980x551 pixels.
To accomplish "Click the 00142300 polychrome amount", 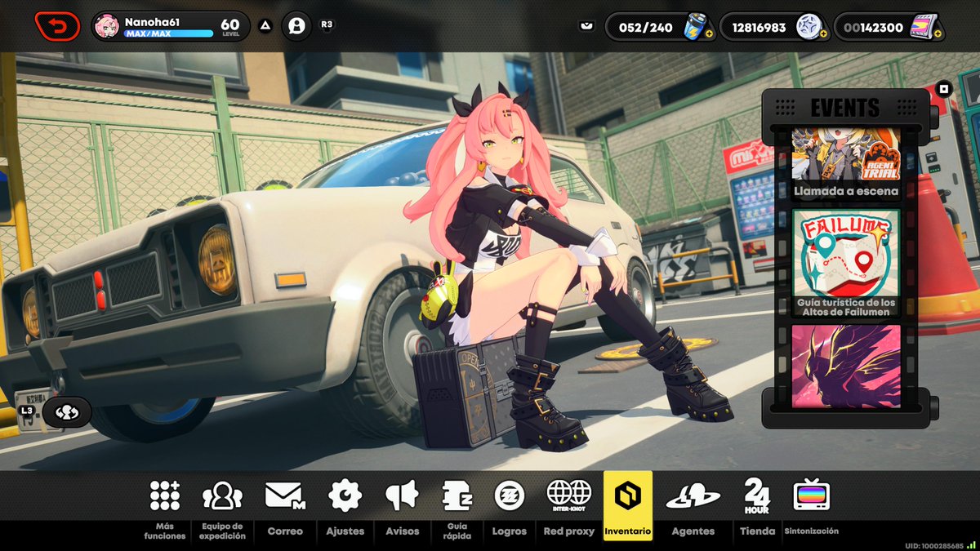I will click(x=873, y=28).
